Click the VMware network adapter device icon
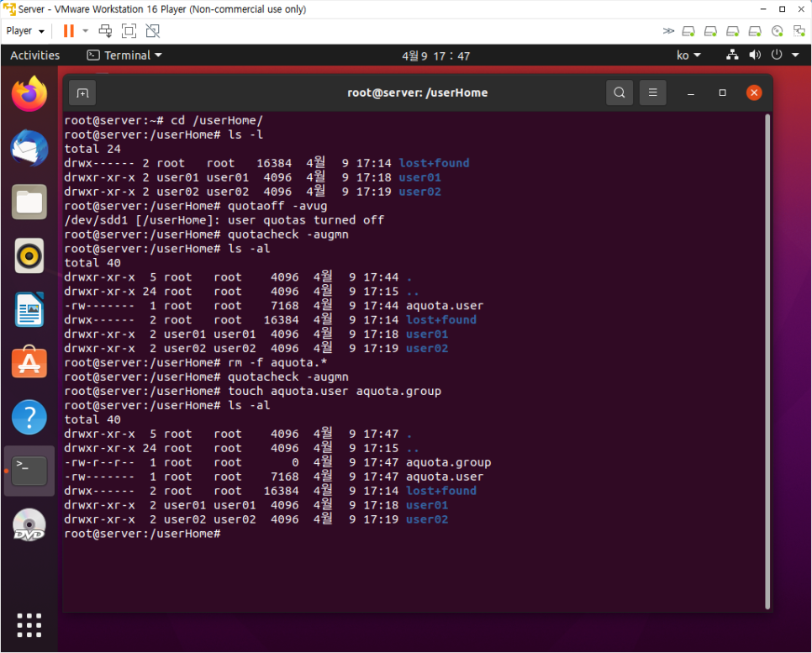The height and width of the screenshot is (653, 812). coord(799,31)
